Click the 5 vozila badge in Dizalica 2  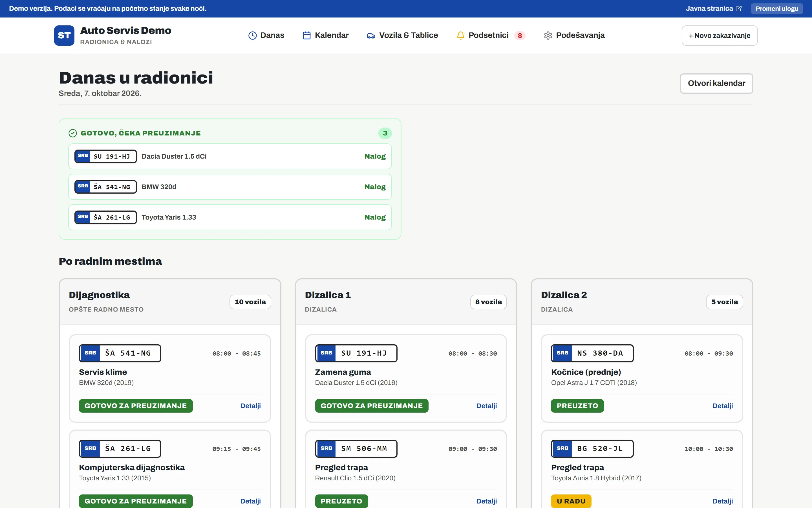pos(724,302)
